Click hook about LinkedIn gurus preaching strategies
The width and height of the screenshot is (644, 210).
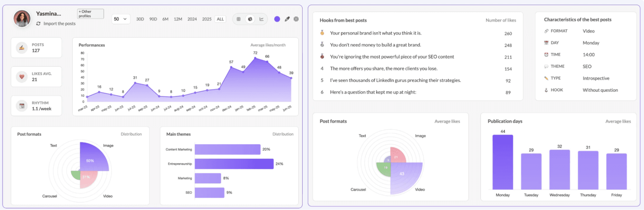tap(395, 80)
